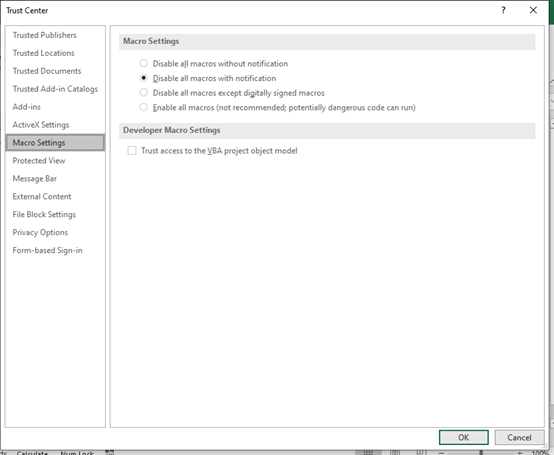The height and width of the screenshot is (455, 554).
Task: Choose Enable all macros option
Action: click(143, 107)
